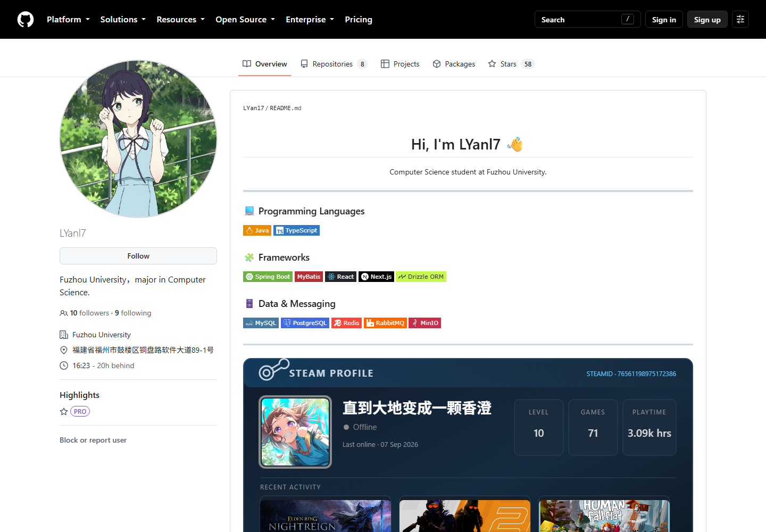Click the Sign up button
766x532 pixels.
[707, 20]
